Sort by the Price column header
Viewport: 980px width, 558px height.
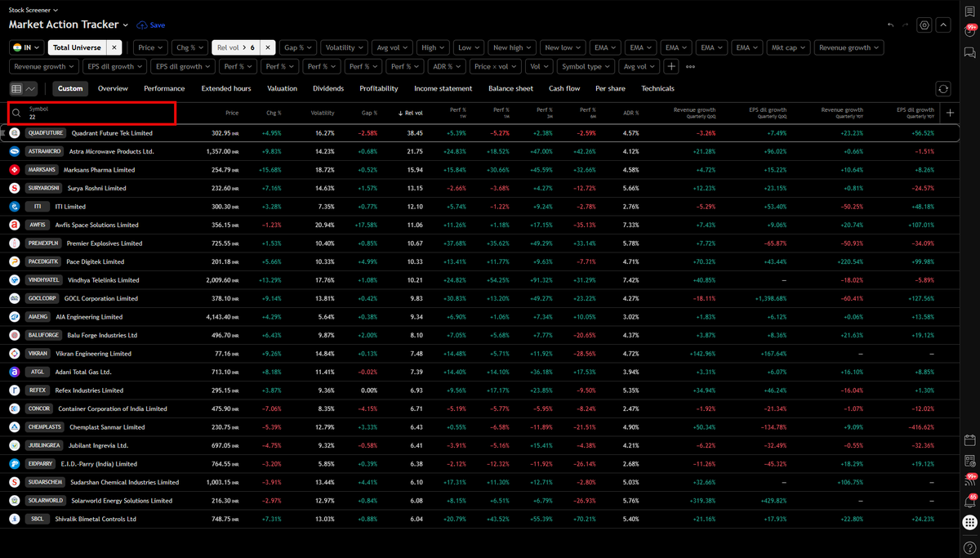click(232, 113)
